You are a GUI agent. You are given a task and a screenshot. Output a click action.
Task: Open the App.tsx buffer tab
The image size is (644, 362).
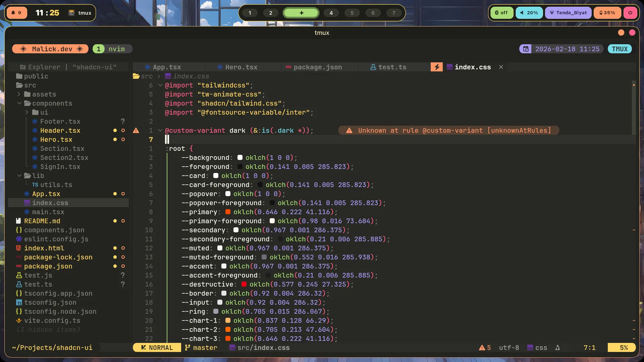click(167, 67)
